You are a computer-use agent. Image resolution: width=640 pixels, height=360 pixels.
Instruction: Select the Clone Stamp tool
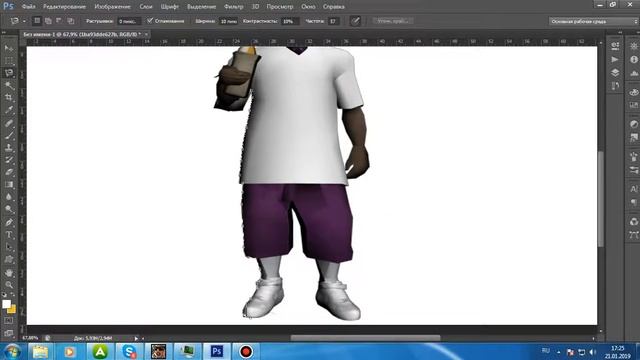click(x=9, y=147)
